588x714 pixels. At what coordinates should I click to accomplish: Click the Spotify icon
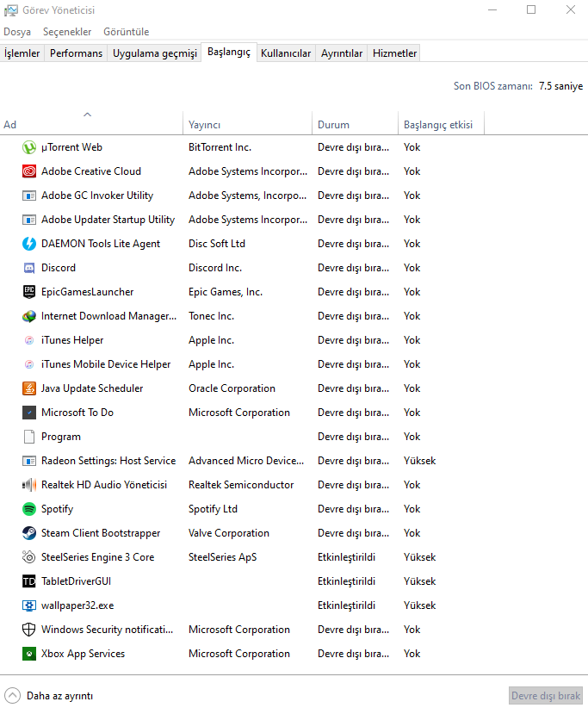tap(29, 509)
